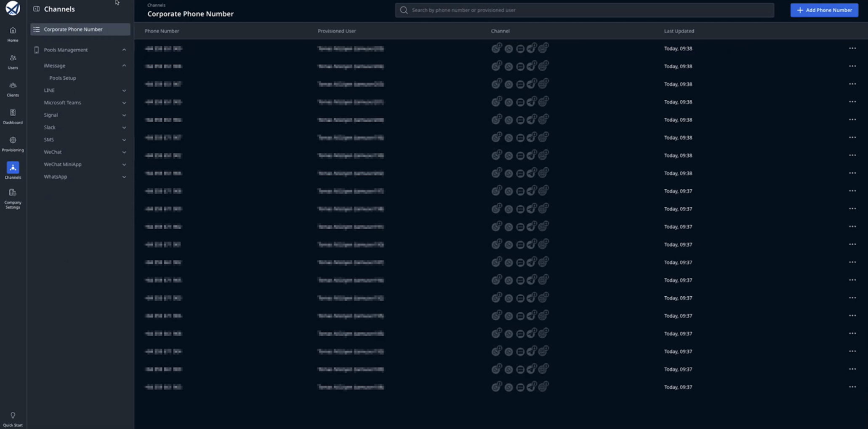Click the SMS channel icon in first table row
This screenshot has height=429, width=868.
point(520,49)
